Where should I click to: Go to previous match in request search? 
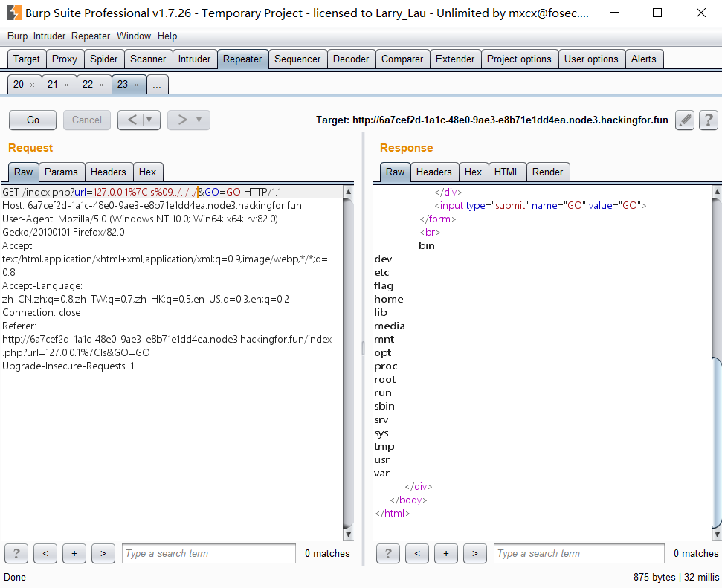[45, 554]
